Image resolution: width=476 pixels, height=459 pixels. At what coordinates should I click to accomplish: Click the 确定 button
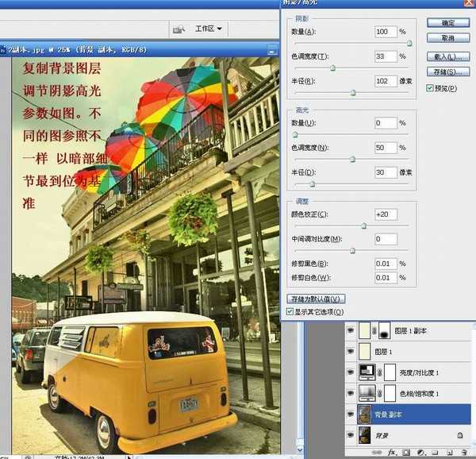(447, 22)
